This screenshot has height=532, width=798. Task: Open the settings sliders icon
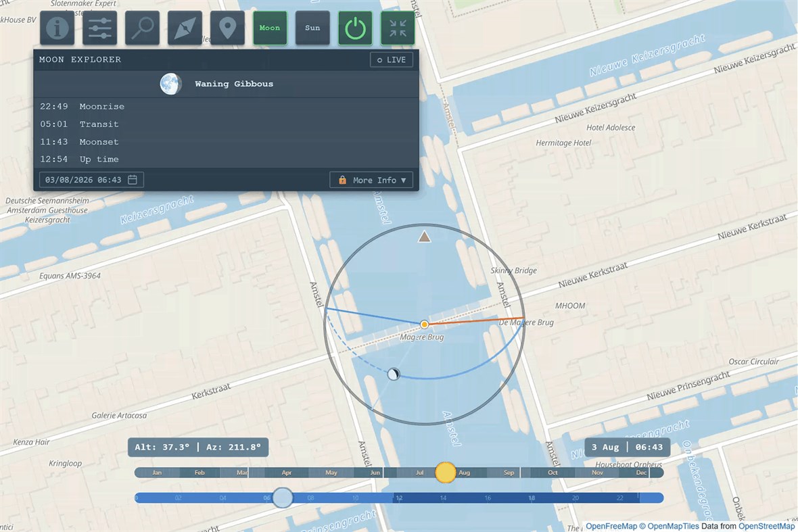coord(100,28)
